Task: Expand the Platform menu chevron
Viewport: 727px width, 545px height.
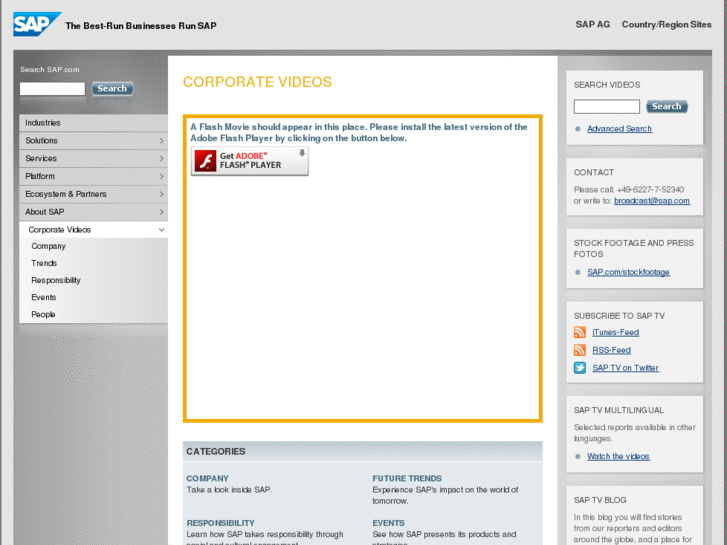Action: click(161, 176)
